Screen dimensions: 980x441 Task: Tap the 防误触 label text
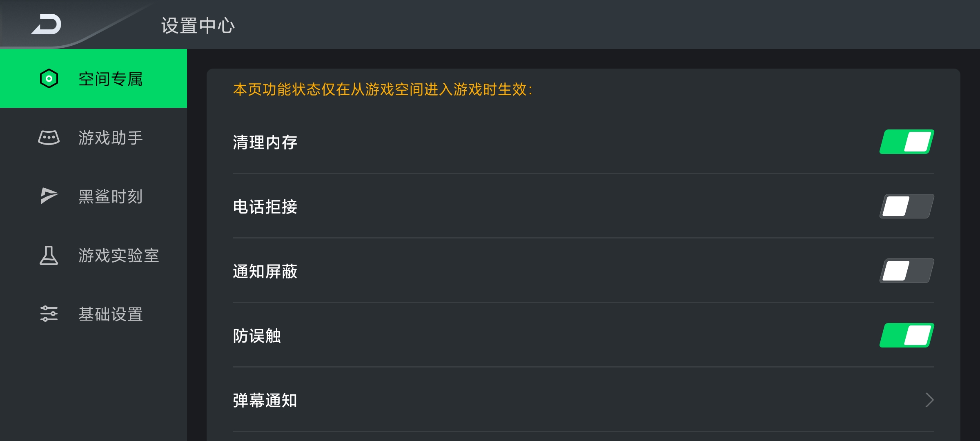[x=257, y=336]
